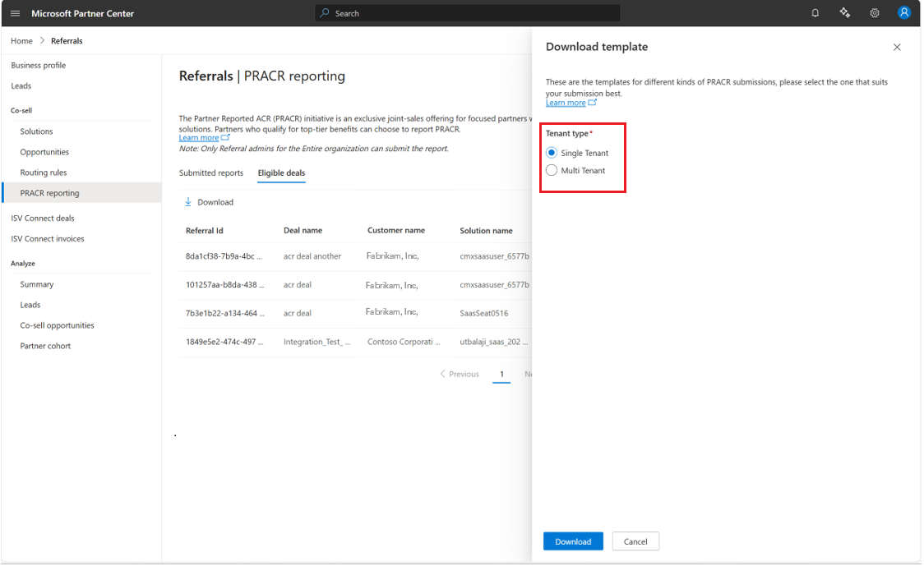Switch to the Eligible deals tab
This screenshot has width=924, height=566.
click(281, 173)
